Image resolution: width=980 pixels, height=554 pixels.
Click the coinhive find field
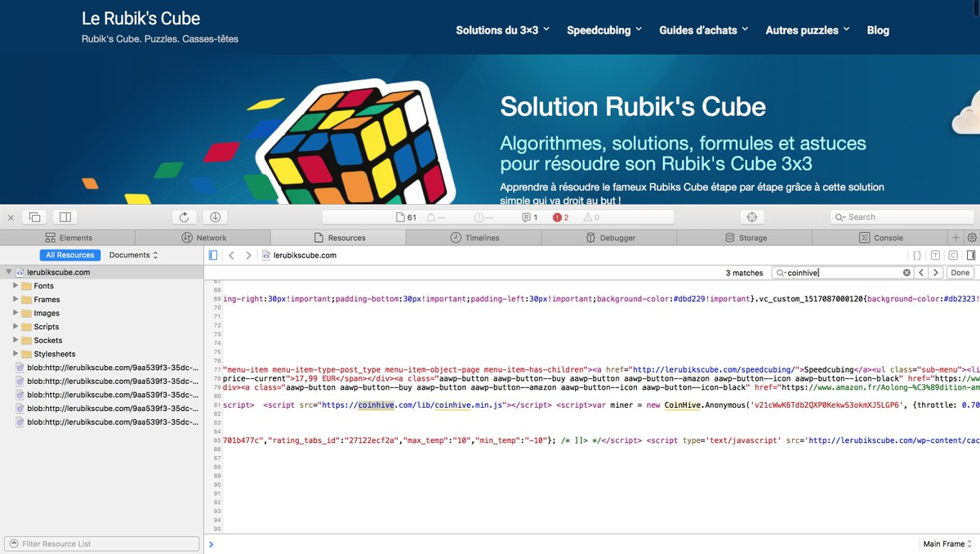844,273
